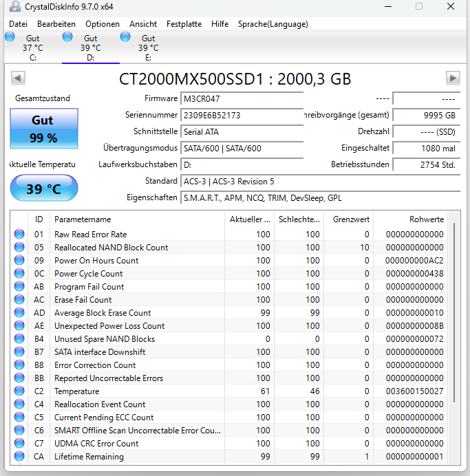Click the Serial ATA interface field
The width and height of the screenshot is (470, 476).
242,132
